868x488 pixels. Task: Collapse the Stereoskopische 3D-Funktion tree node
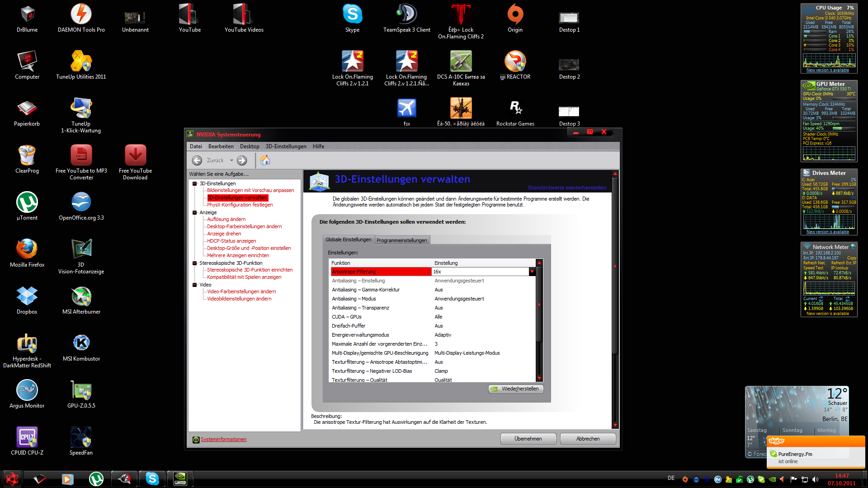point(195,263)
